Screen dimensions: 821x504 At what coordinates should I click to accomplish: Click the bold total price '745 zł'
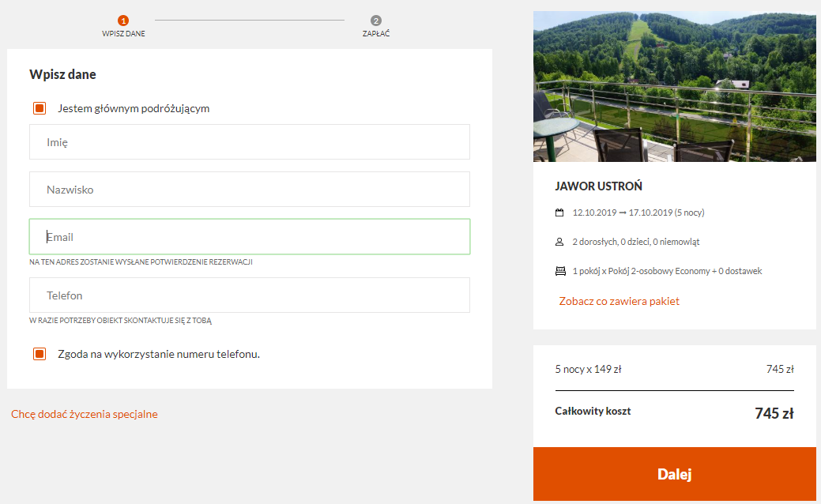click(774, 413)
